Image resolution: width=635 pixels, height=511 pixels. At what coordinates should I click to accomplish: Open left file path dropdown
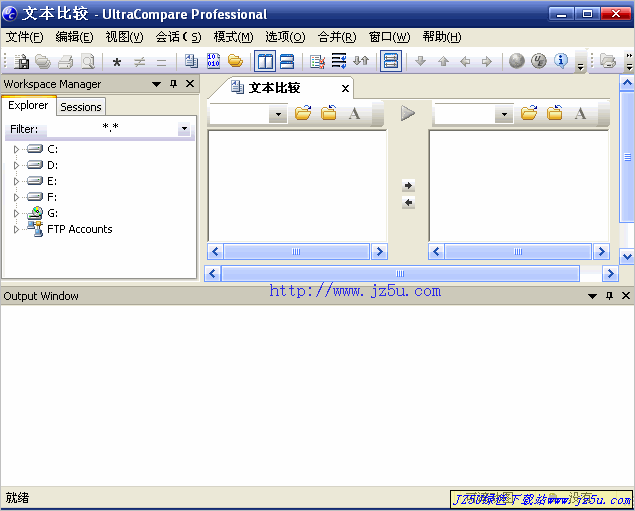click(x=278, y=114)
